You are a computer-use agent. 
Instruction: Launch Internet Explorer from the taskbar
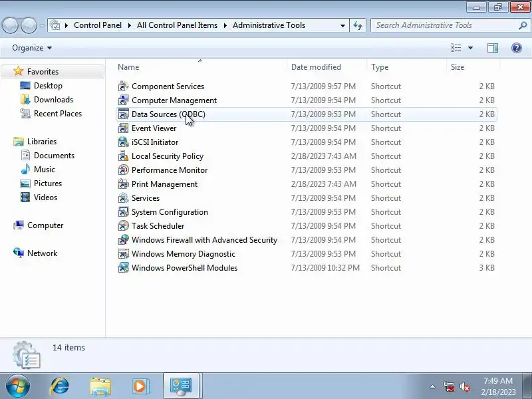(x=59, y=386)
